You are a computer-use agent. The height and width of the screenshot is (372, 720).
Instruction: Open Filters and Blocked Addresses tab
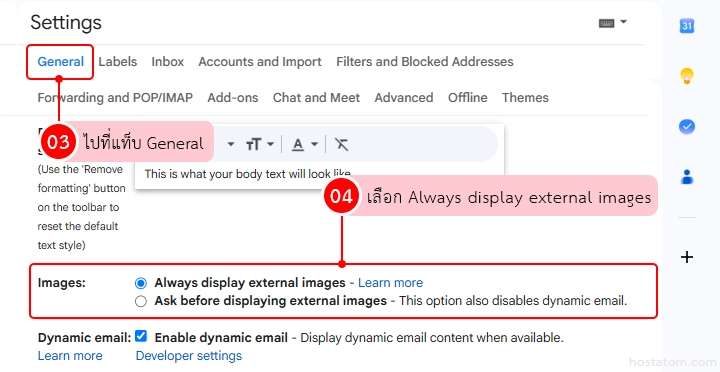(x=425, y=62)
